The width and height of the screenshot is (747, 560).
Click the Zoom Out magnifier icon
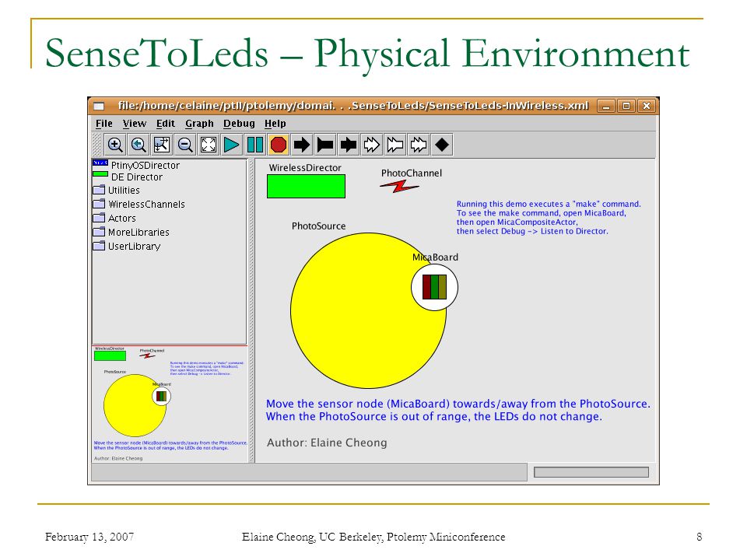[185, 145]
